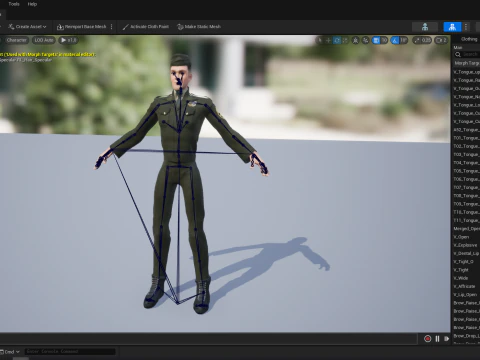Select the V_Lip_Open morph target
This screenshot has width=480, height=360.
tap(466, 295)
